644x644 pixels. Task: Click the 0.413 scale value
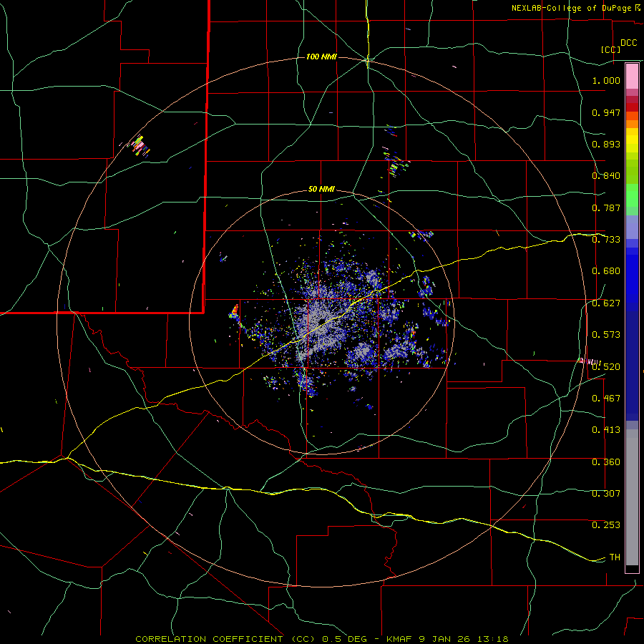(x=606, y=430)
